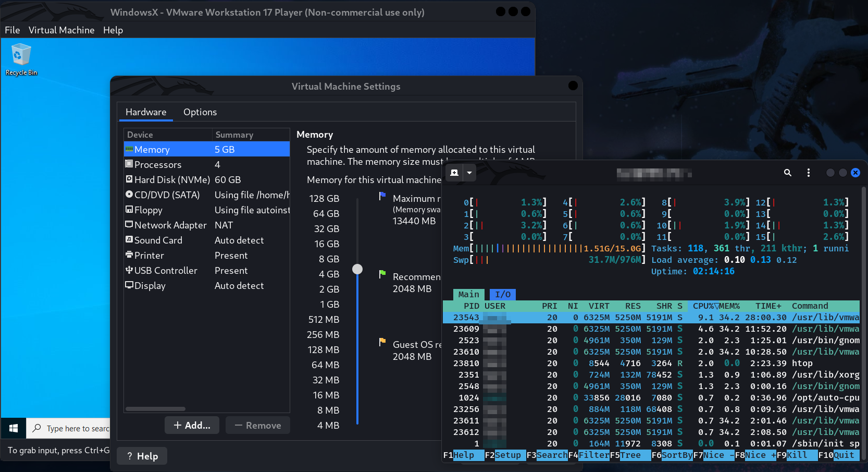Click F4 Filter in htop footer
The width and height of the screenshot is (868, 472).
[x=589, y=455]
